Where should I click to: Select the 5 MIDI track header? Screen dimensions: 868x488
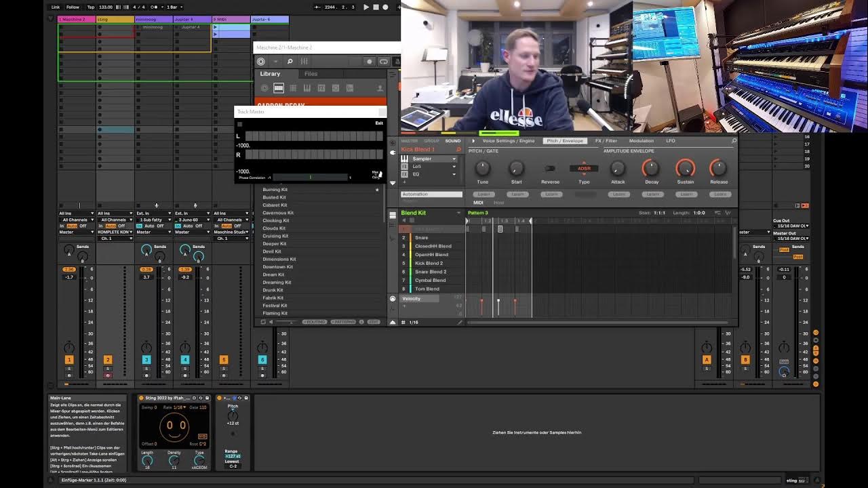tap(231, 19)
